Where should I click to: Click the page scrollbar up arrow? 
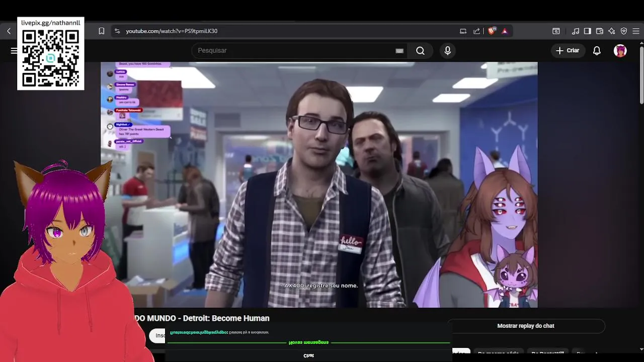(641, 43)
